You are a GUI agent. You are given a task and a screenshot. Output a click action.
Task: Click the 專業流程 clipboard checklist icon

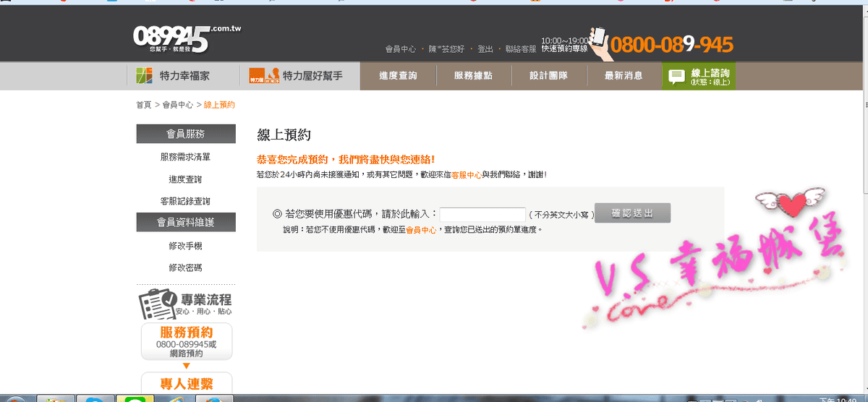[158, 303]
